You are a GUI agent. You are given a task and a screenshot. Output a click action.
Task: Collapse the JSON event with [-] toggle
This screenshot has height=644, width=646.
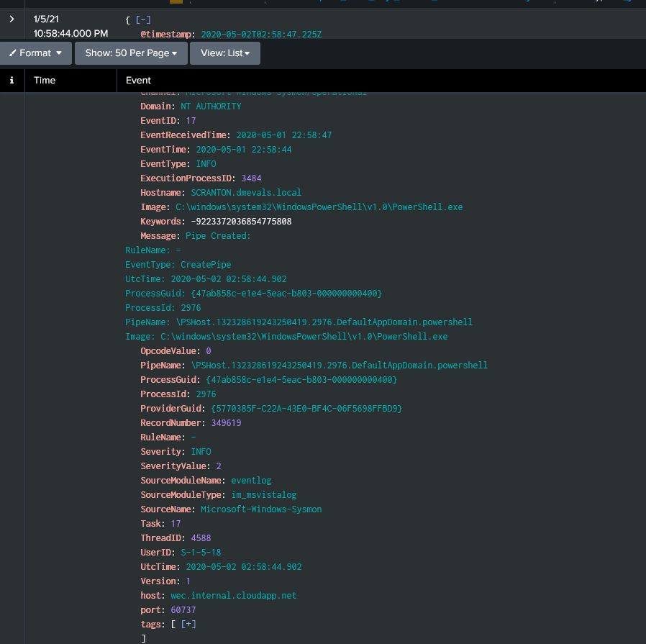pyautogui.click(x=143, y=19)
